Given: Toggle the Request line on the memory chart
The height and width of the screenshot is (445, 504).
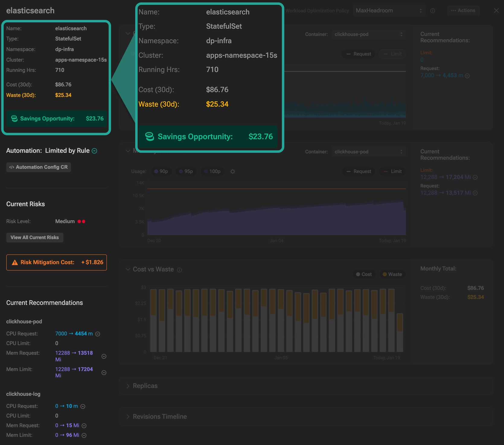Looking at the screenshot, I should (x=359, y=171).
